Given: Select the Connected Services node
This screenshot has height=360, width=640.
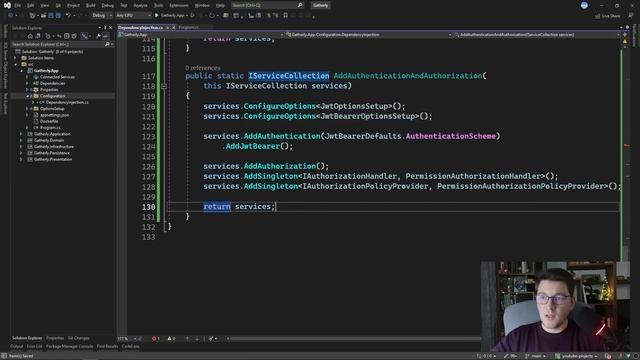Looking at the screenshot, I should click(57, 77).
